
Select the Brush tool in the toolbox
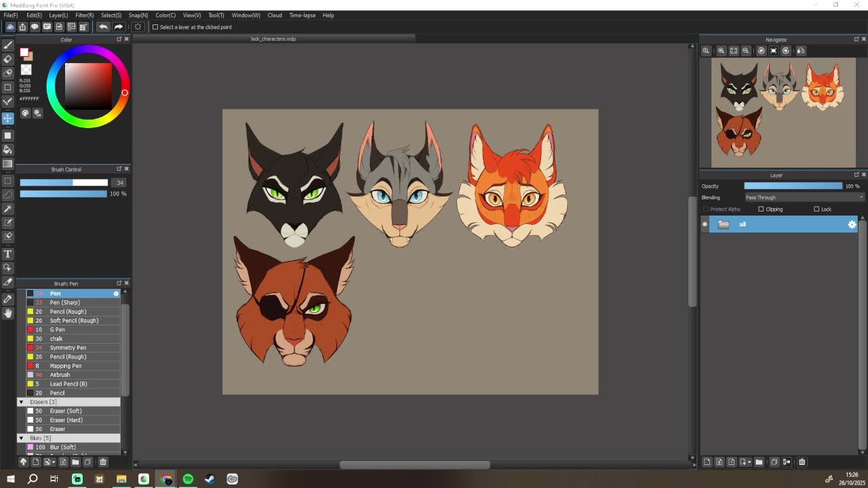tap(8, 45)
